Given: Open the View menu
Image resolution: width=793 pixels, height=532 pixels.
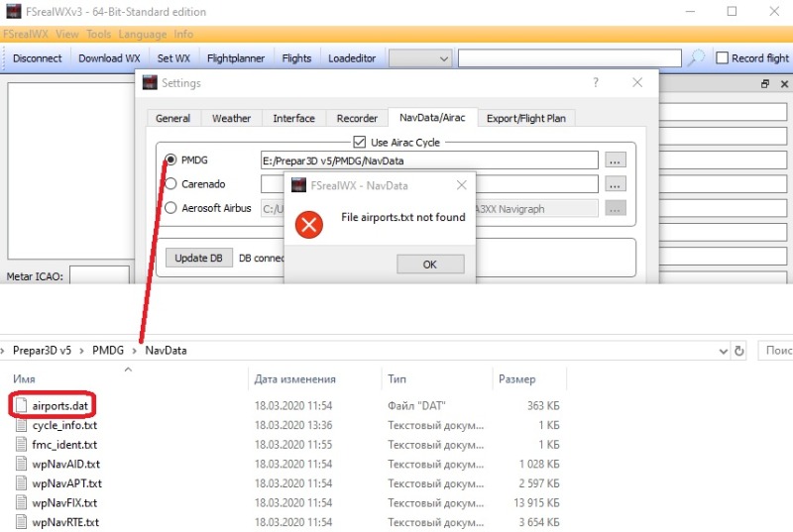Looking at the screenshot, I should [67, 34].
